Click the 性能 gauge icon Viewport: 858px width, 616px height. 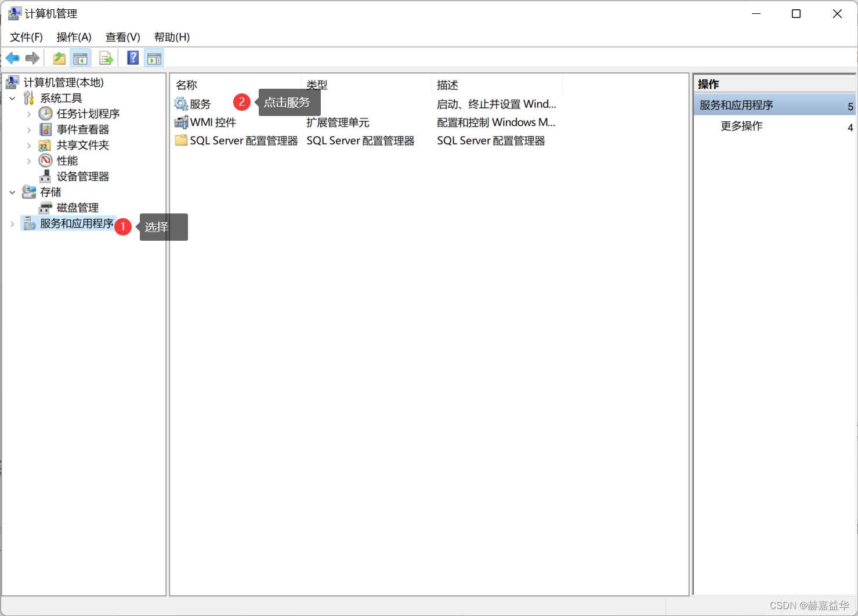click(45, 161)
